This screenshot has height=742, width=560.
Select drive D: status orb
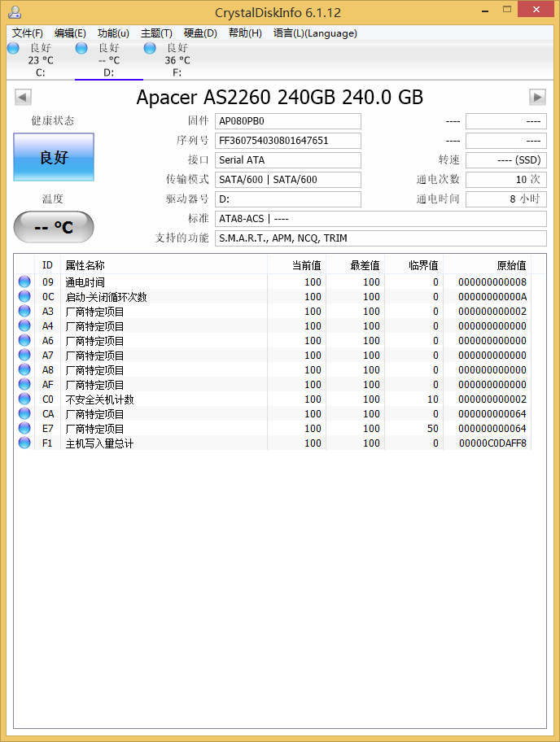coord(81,48)
